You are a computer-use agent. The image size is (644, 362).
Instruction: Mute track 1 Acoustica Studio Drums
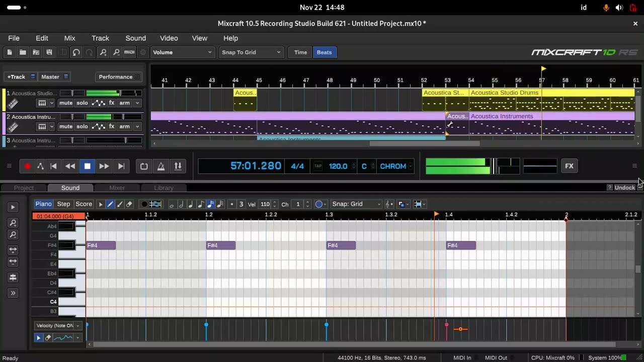[x=66, y=103]
